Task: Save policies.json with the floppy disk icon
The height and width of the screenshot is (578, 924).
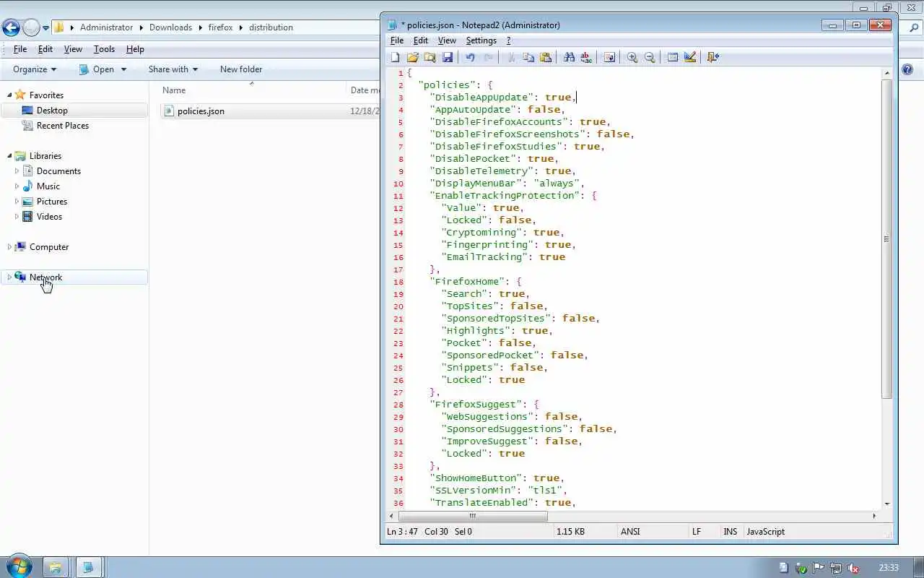Action: (x=448, y=57)
